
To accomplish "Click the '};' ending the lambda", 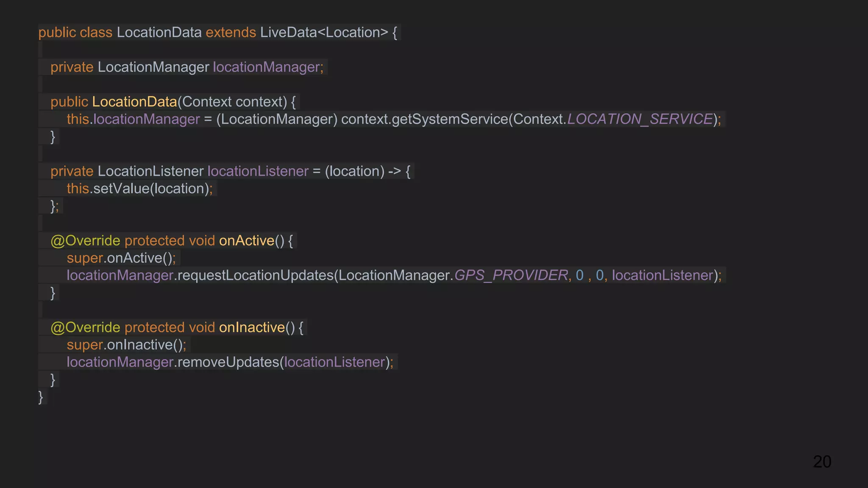I will 55,206.
